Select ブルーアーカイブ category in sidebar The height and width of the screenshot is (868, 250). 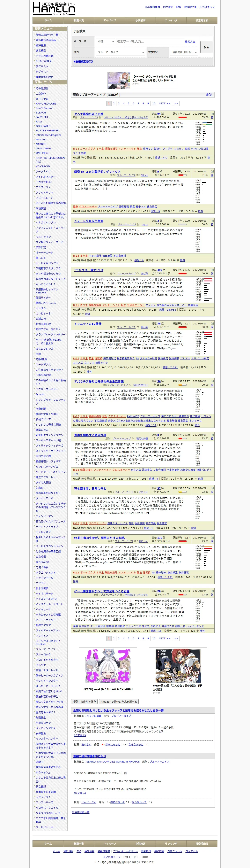point(46,649)
